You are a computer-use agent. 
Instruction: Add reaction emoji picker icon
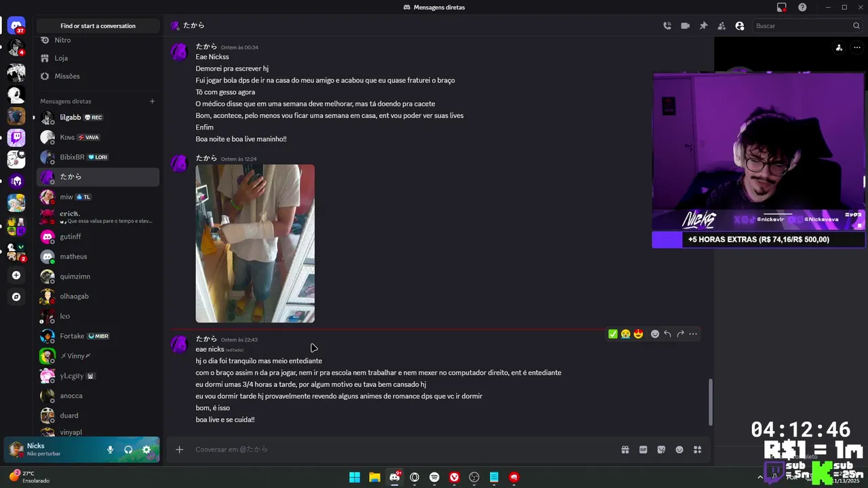tap(655, 334)
